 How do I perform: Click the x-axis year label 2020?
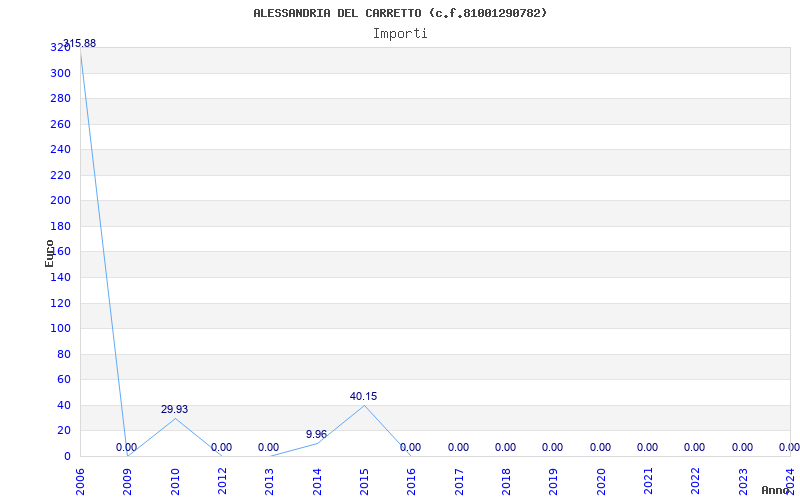pos(601,481)
